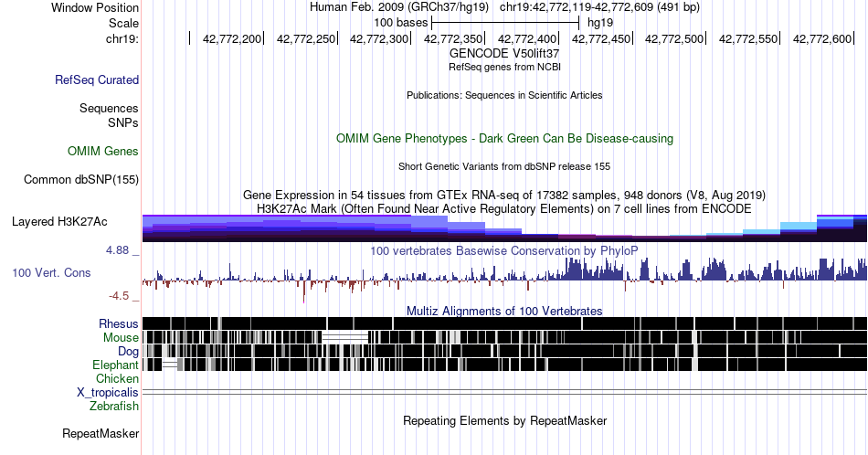The image size is (868, 455).
Task: Click the Layered H3K27Ac signal graph
Action: pyautogui.click(x=504, y=228)
